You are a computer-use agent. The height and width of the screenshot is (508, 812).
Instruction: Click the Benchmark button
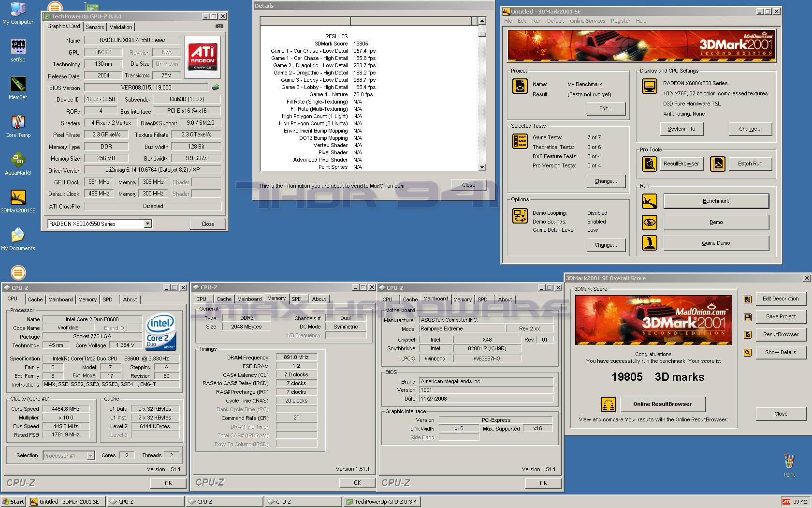pyautogui.click(x=716, y=201)
